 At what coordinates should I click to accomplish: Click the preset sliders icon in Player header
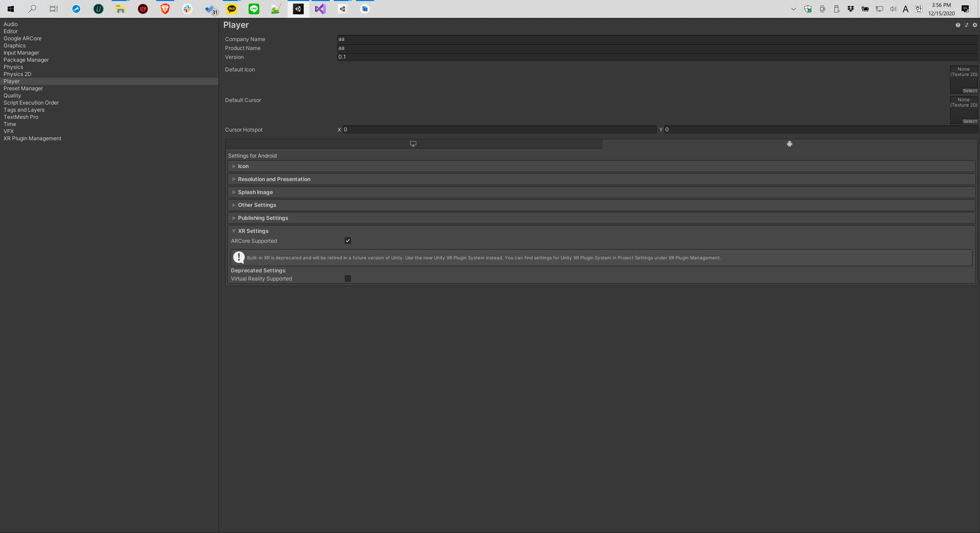(966, 25)
